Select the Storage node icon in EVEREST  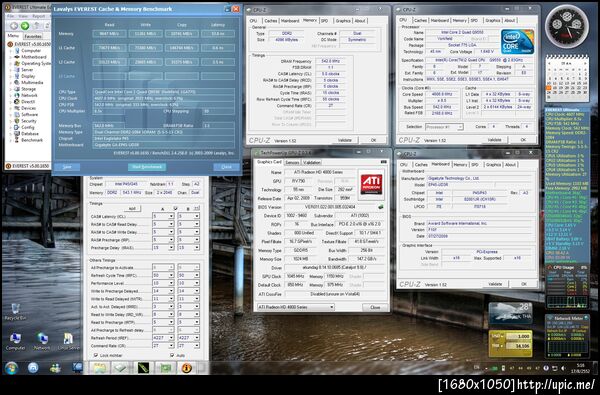[17, 89]
